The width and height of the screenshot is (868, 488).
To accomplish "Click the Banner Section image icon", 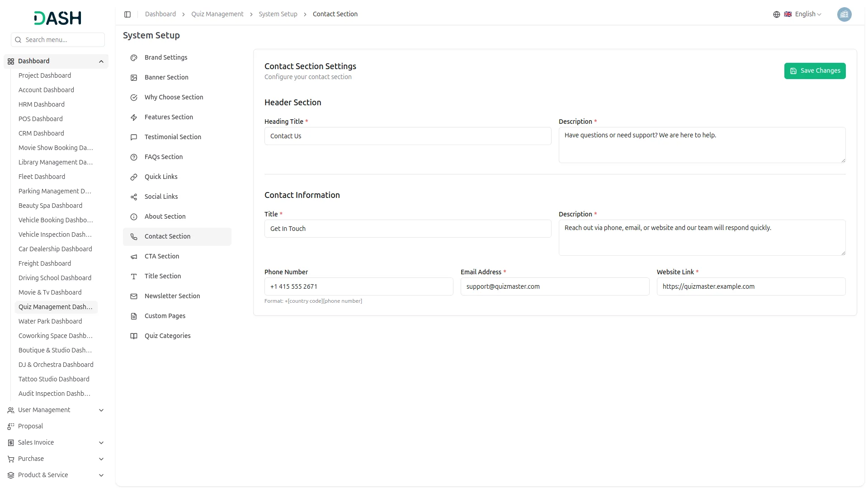I will tap(134, 78).
